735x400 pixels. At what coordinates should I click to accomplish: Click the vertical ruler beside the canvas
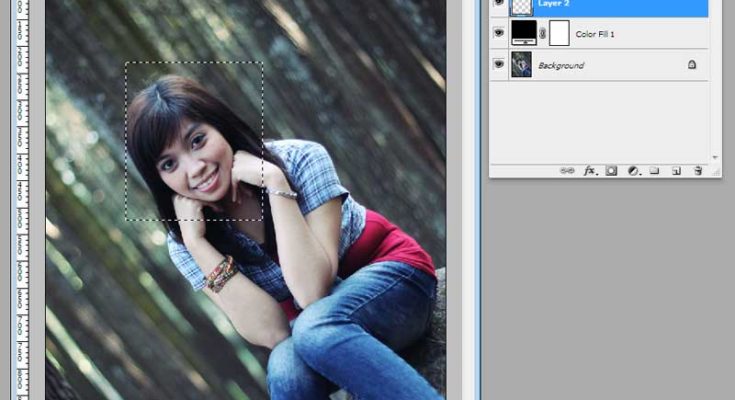click(22, 200)
